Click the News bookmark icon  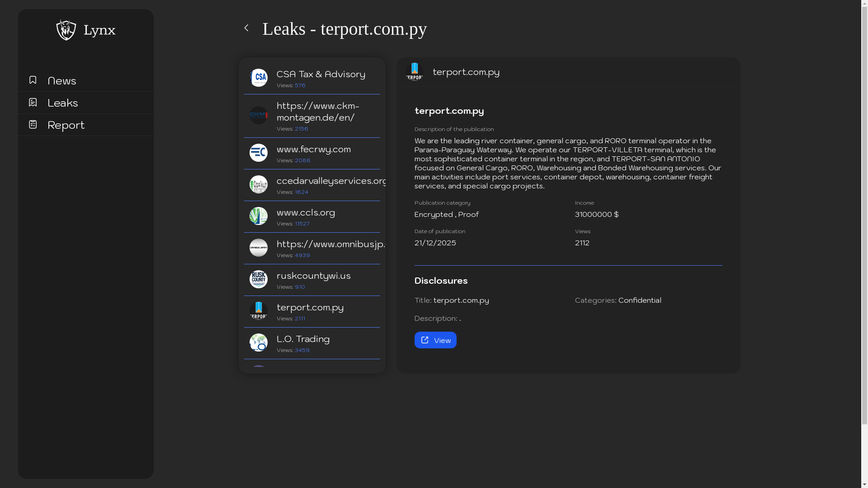click(33, 80)
